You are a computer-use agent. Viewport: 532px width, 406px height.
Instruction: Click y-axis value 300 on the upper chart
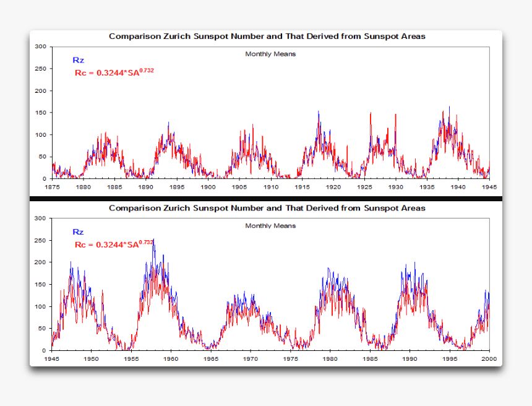tap(40, 46)
